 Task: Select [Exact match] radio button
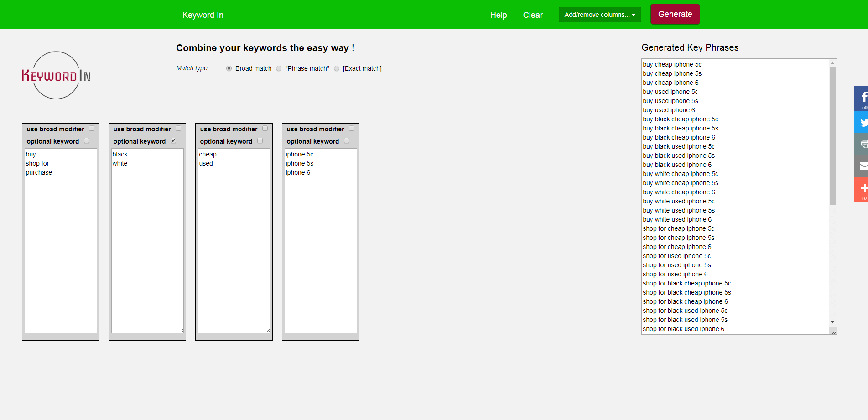[x=337, y=68]
